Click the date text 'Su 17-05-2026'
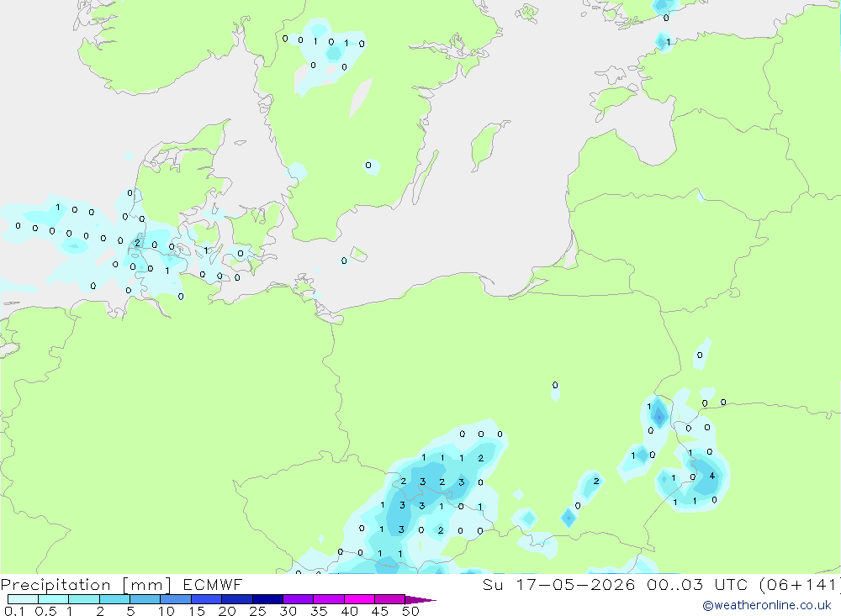The width and height of the screenshot is (841, 616). click(x=558, y=584)
